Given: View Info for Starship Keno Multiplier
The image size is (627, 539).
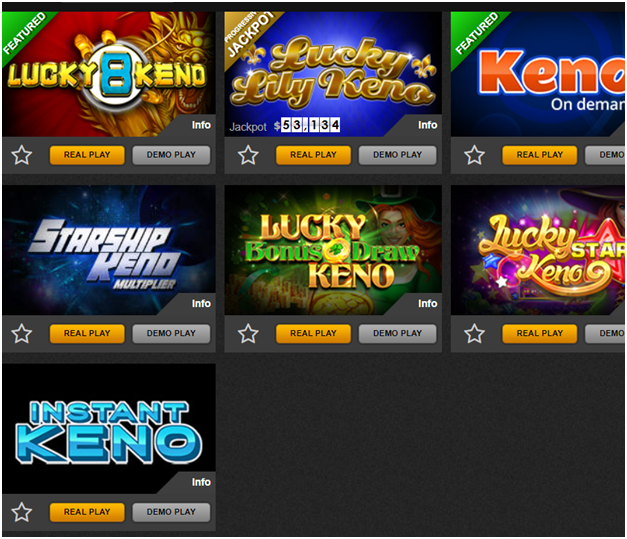Looking at the screenshot, I should [x=201, y=303].
